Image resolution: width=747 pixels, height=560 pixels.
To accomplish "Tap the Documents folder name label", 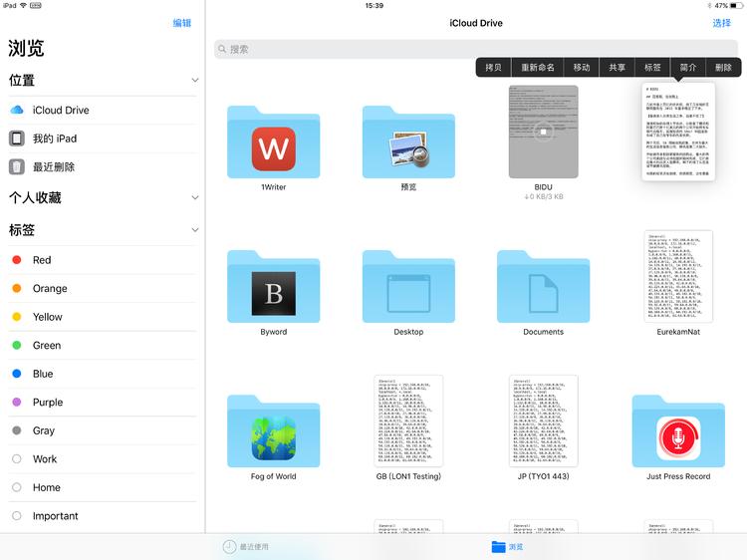I will coord(543,332).
